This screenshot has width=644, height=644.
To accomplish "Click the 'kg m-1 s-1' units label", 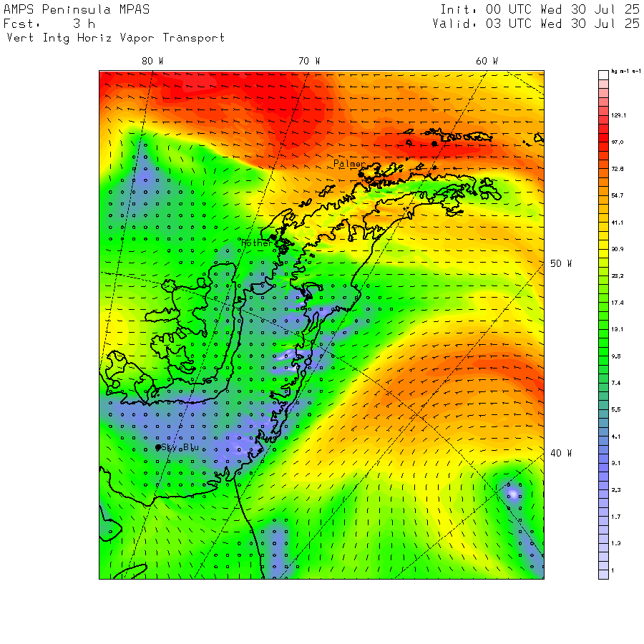I will click(x=626, y=72).
